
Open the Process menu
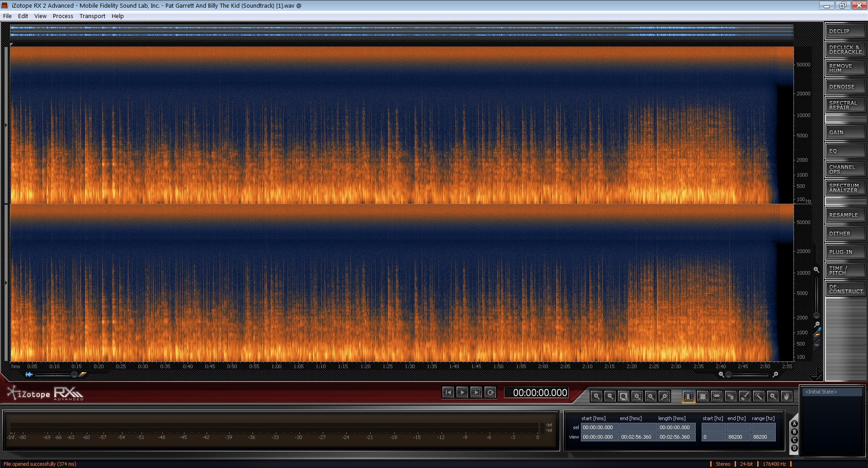pyautogui.click(x=63, y=16)
